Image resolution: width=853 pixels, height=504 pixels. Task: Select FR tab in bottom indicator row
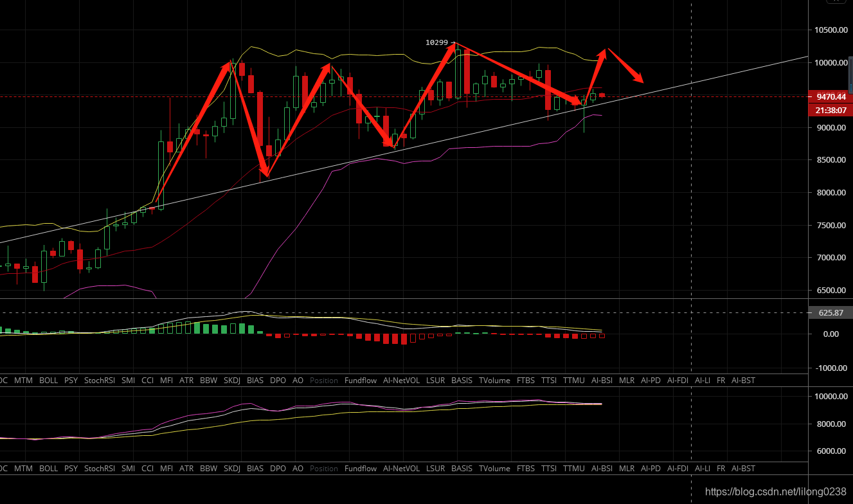pyautogui.click(x=721, y=469)
